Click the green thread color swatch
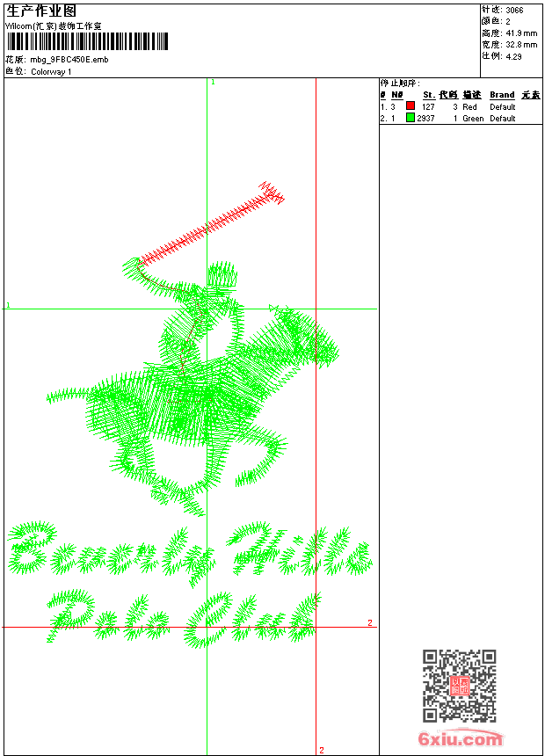The height and width of the screenshot is (756, 545). pyautogui.click(x=411, y=117)
